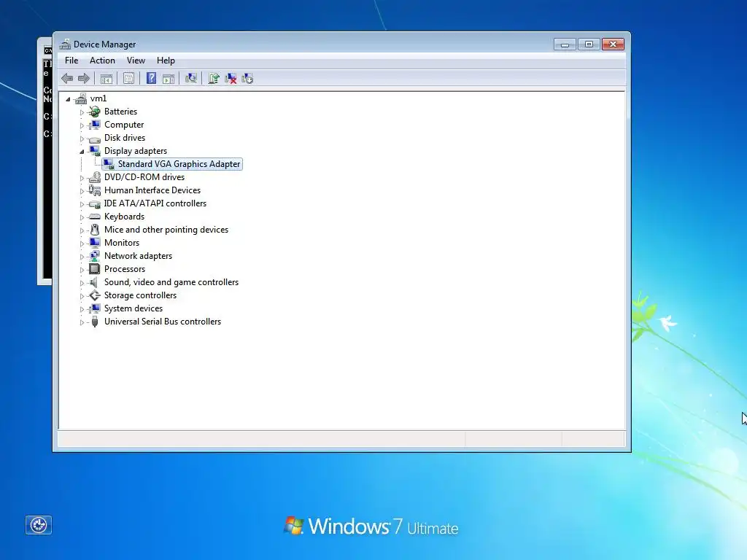Open the Action menu
The image size is (747, 560).
102,61
